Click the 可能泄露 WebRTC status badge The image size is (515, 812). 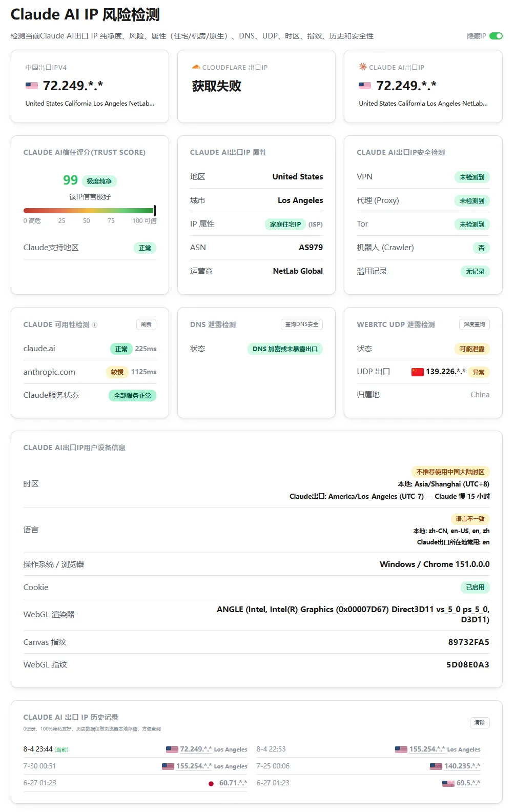pos(472,349)
